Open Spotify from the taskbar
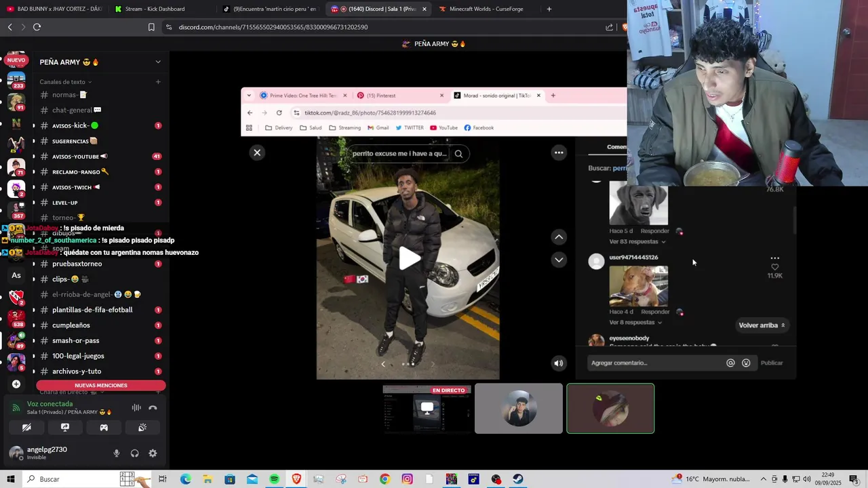 coord(274,479)
